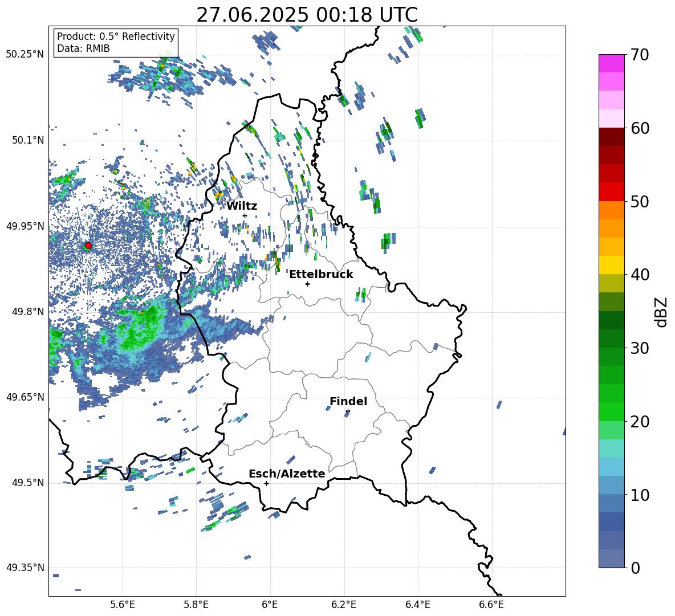Click the Esch/Alzette station cross marker
The height and width of the screenshot is (616, 675).
coord(266,483)
